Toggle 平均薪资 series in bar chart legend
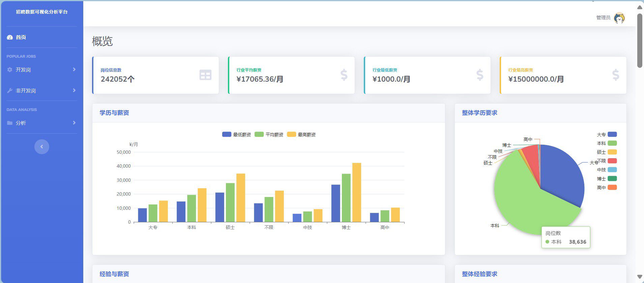This screenshot has height=283, width=644. pyautogui.click(x=269, y=135)
